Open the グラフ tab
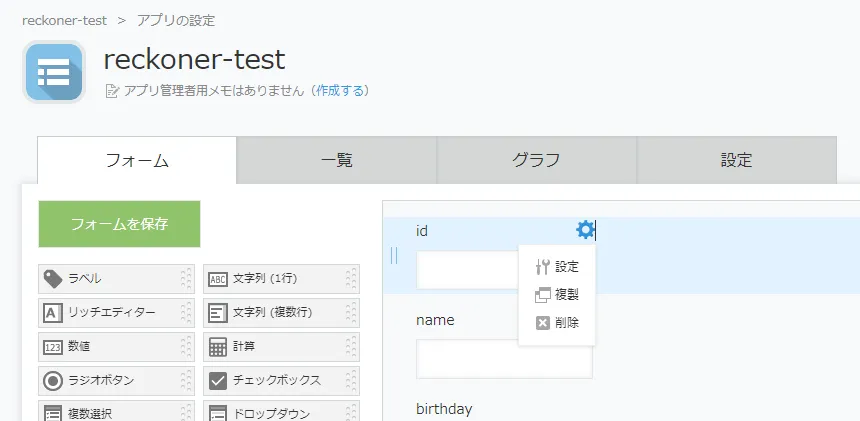Viewport: 860px width, 421px height. point(536,160)
